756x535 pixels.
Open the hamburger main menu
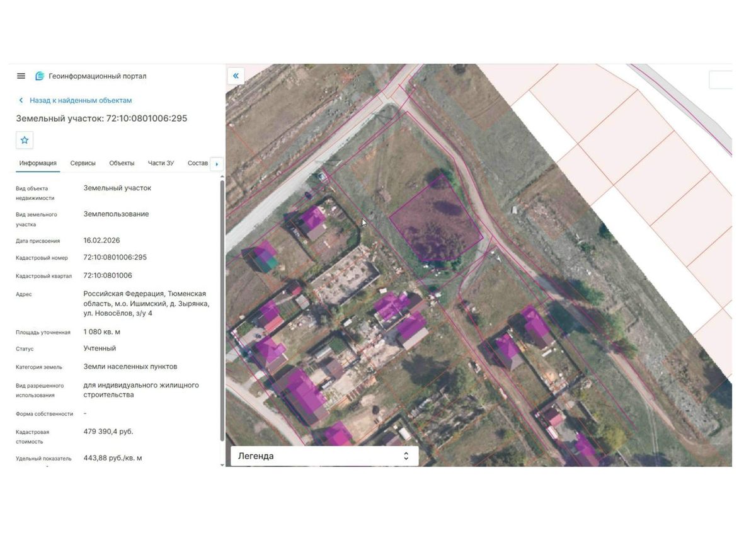(21, 76)
